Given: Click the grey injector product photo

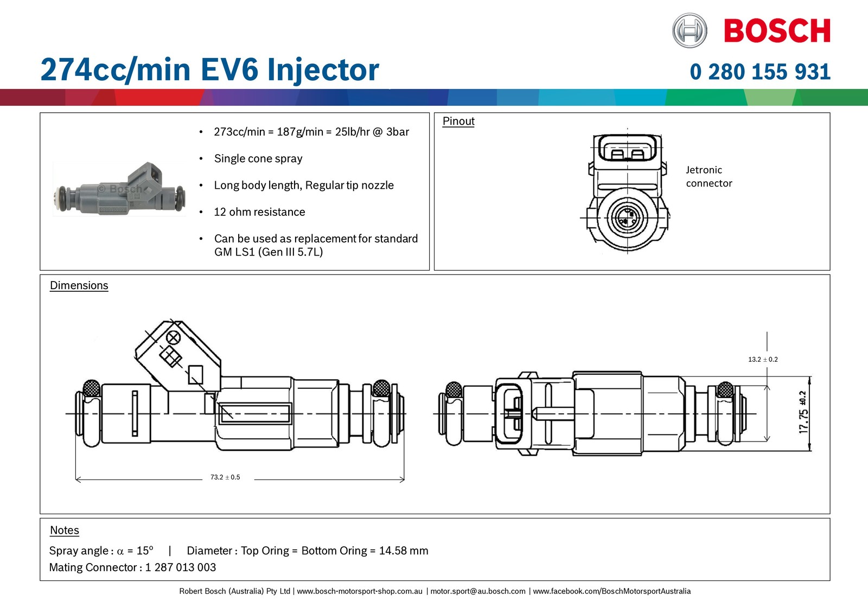Looking at the screenshot, I should [120, 189].
